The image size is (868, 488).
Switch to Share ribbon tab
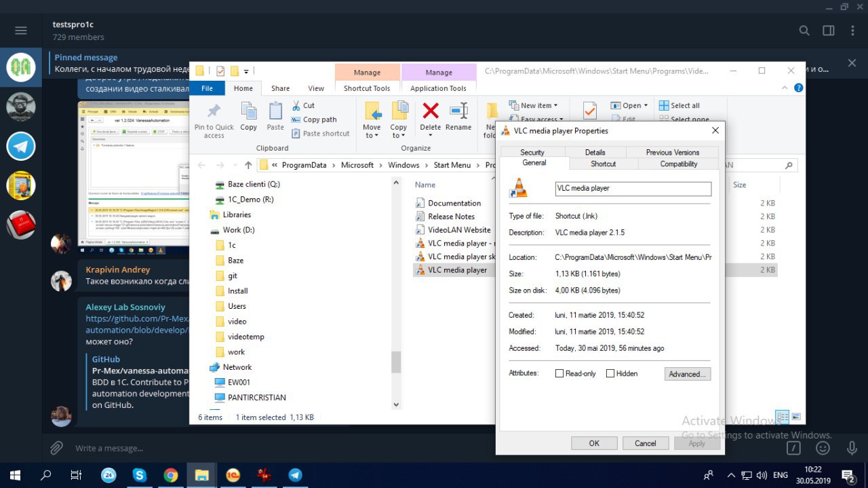[x=280, y=88]
